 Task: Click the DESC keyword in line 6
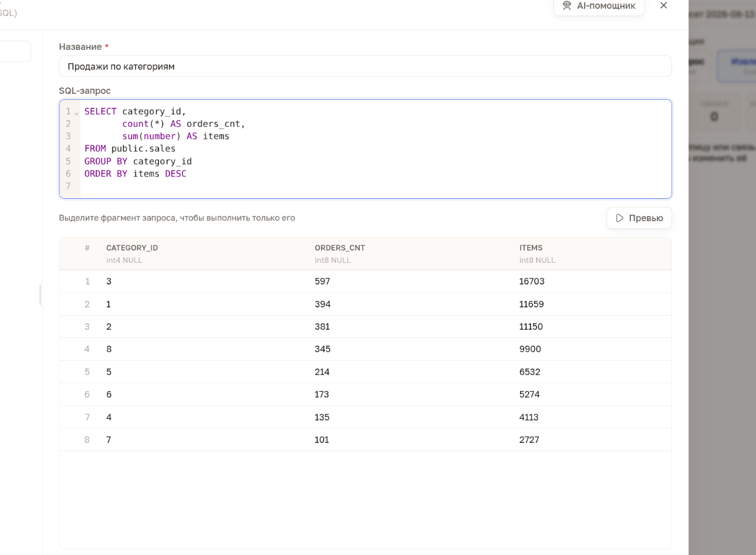[x=176, y=174]
